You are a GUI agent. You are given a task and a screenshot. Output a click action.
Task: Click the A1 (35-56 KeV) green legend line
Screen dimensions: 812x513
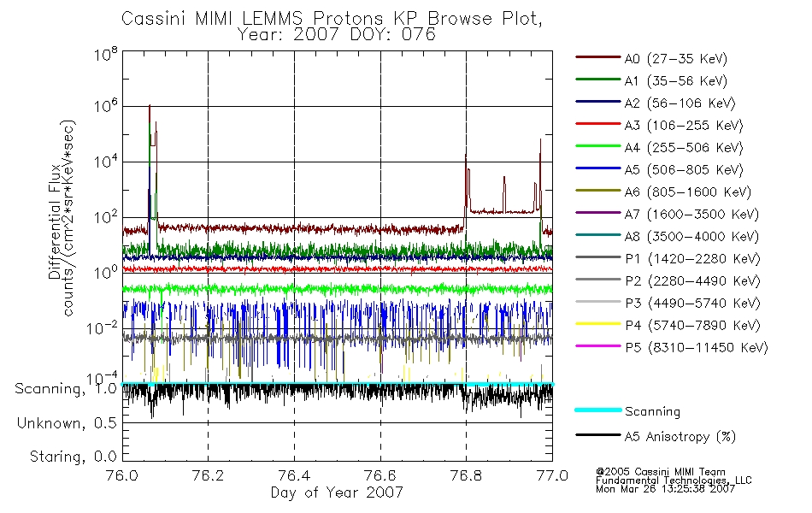[598, 80]
